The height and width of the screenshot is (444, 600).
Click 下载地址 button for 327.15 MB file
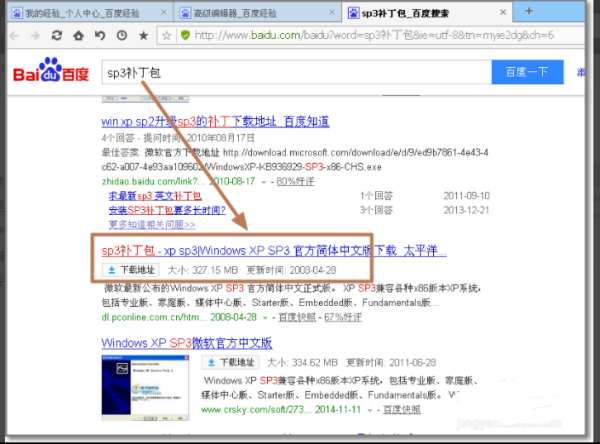click(x=131, y=270)
